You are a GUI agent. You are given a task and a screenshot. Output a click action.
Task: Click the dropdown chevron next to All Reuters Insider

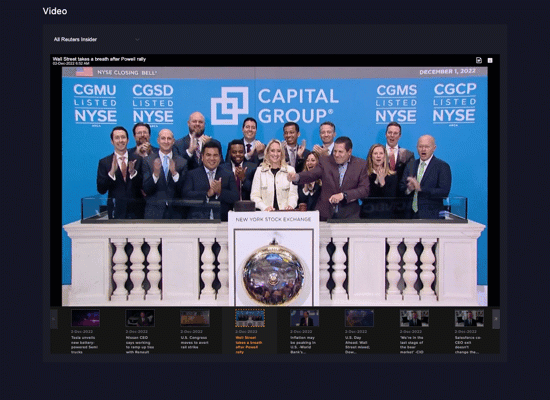click(137, 40)
